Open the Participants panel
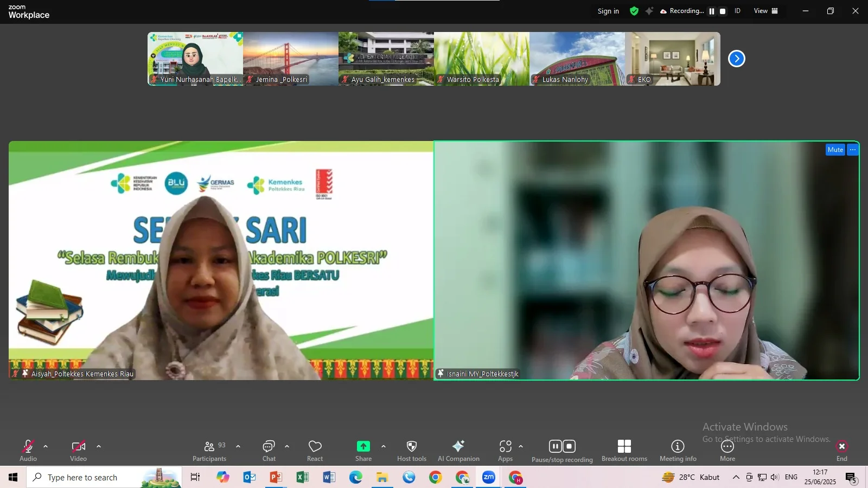This screenshot has width=868, height=488. pos(209,450)
